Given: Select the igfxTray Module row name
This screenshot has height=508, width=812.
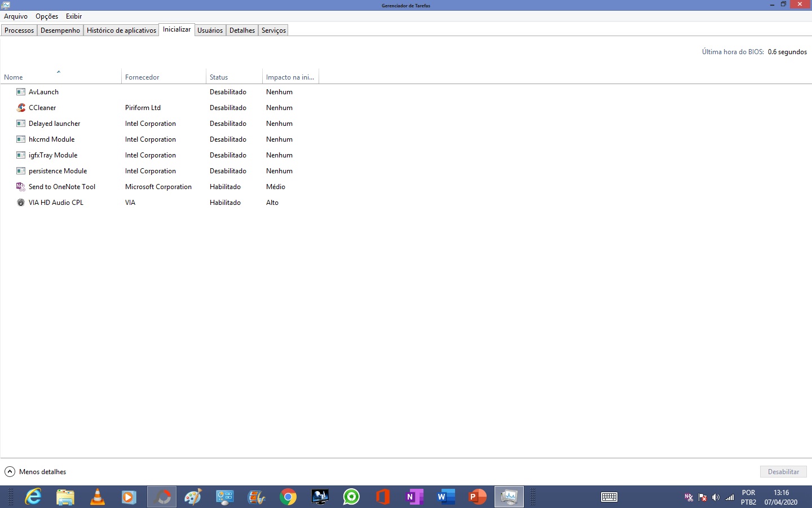Looking at the screenshot, I should pos(53,155).
